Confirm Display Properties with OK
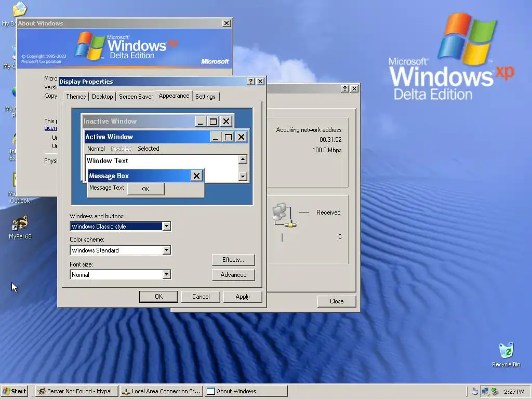 (x=158, y=297)
